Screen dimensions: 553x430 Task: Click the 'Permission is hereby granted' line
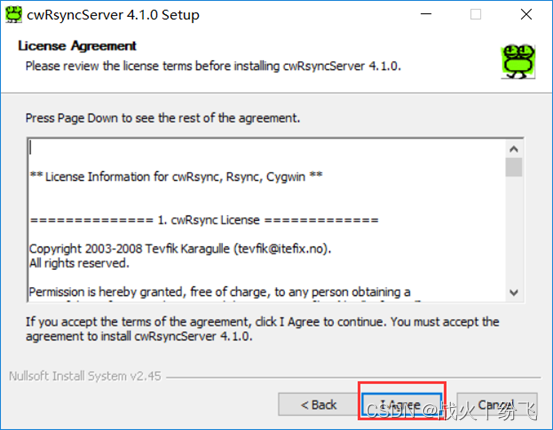click(220, 292)
